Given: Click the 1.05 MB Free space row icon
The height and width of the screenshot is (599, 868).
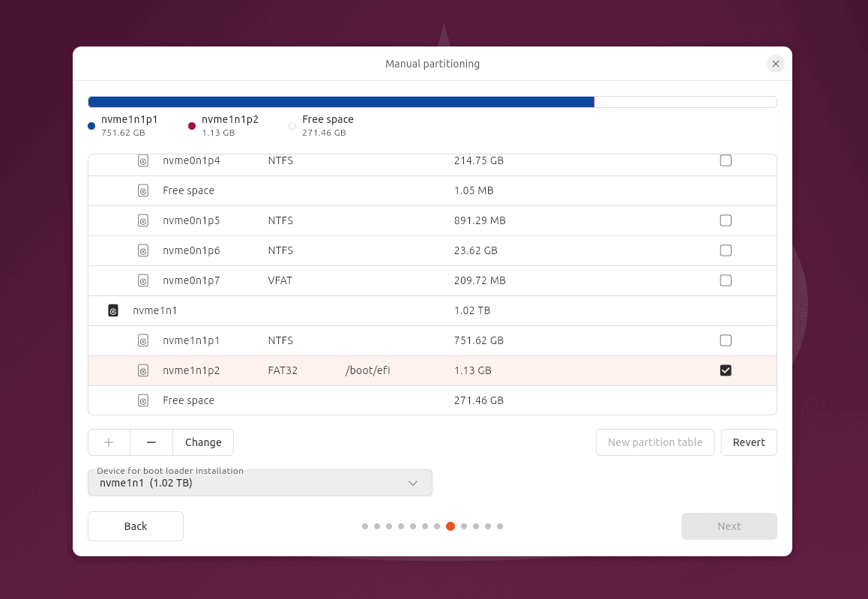Looking at the screenshot, I should coord(143,190).
